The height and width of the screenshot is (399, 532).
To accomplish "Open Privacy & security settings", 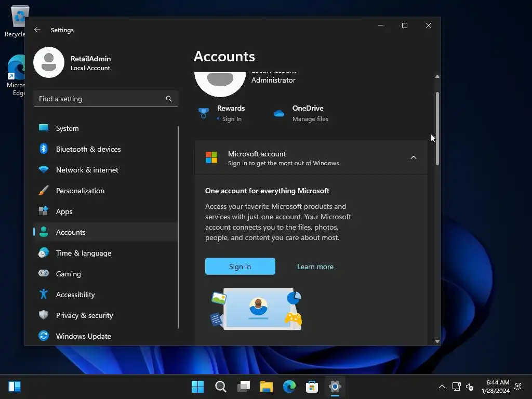I will click(x=105, y=315).
